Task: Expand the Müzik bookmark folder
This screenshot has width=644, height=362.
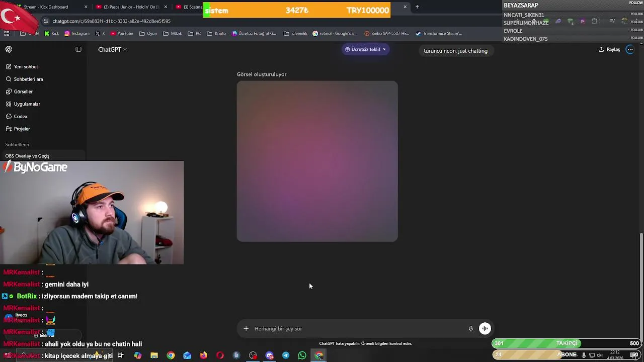Action: pyautogui.click(x=173, y=34)
